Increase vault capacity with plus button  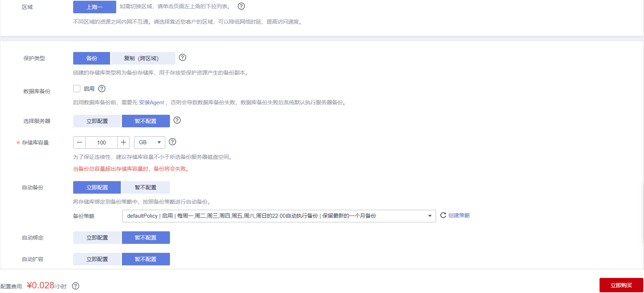tap(123, 142)
